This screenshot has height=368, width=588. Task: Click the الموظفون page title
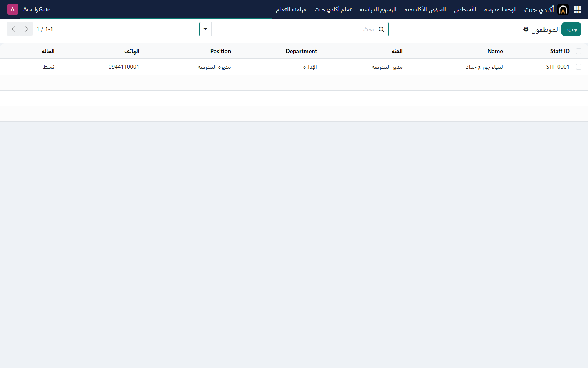tap(546, 29)
